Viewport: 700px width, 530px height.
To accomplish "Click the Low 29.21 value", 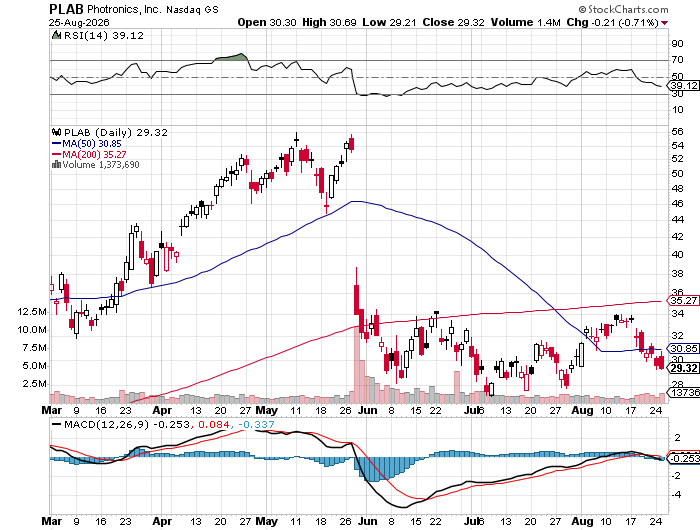I will coord(389,22).
